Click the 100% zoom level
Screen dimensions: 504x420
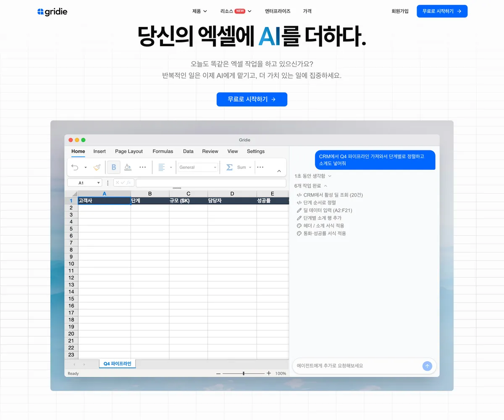pyautogui.click(x=281, y=373)
